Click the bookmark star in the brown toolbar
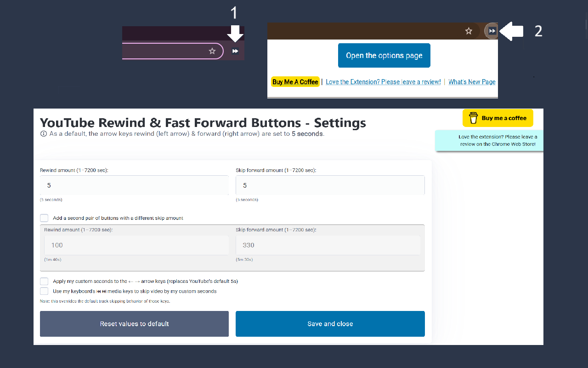 [469, 31]
